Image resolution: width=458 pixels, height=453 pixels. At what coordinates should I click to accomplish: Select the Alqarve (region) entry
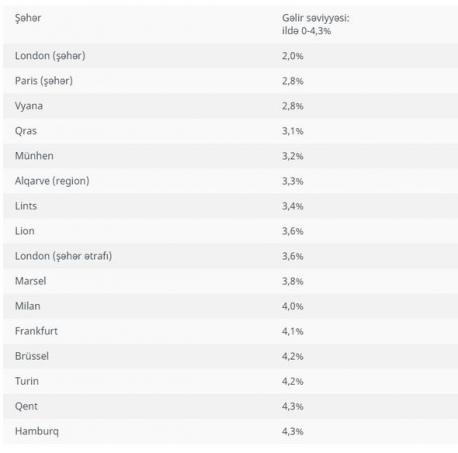[x=52, y=181]
